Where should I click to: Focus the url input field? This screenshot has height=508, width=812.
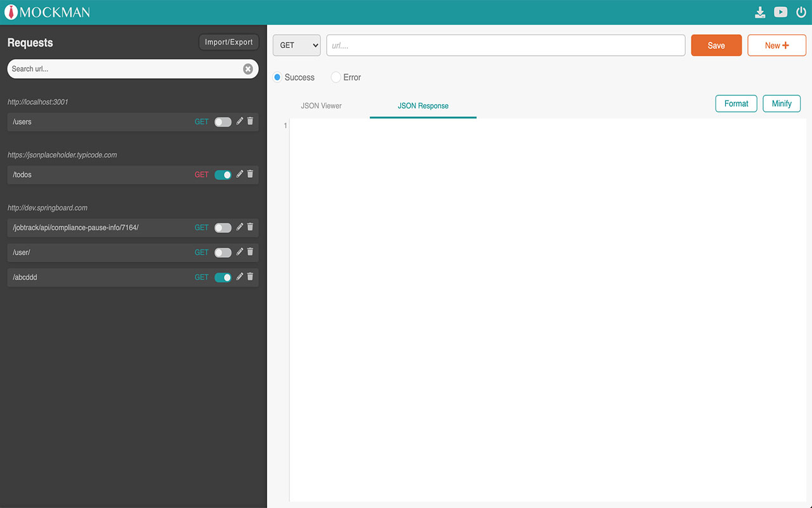[x=506, y=45]
